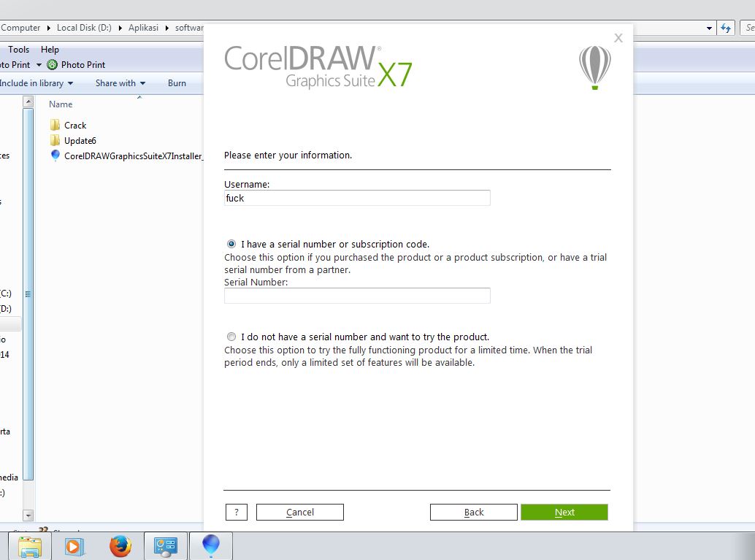Launch Windows Media Player from the taskbar
This screenshot has height=560, width=755.
point(74,547)
